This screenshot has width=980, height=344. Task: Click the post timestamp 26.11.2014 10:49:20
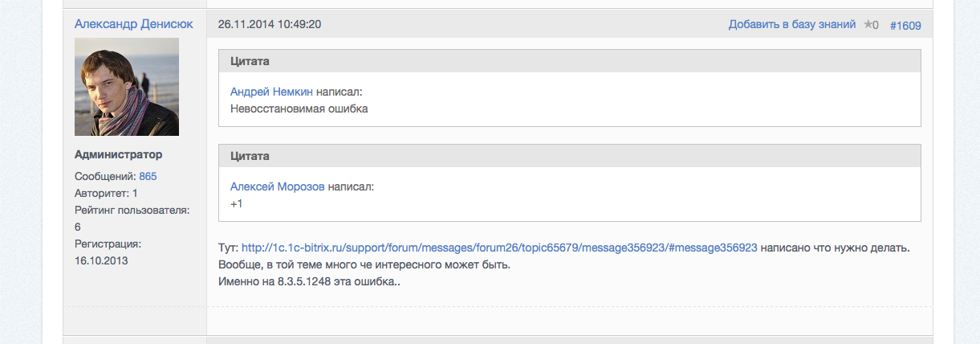point(270,24)
